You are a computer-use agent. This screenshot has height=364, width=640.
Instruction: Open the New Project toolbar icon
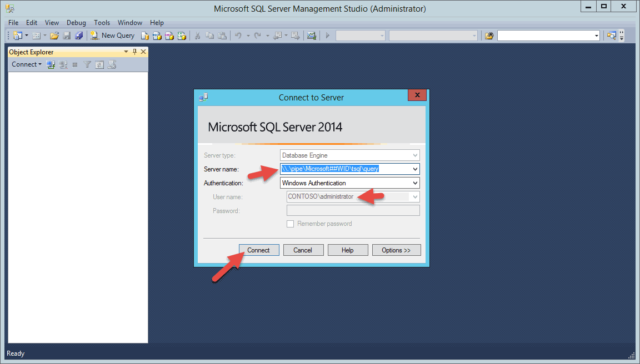coord(17,36)
